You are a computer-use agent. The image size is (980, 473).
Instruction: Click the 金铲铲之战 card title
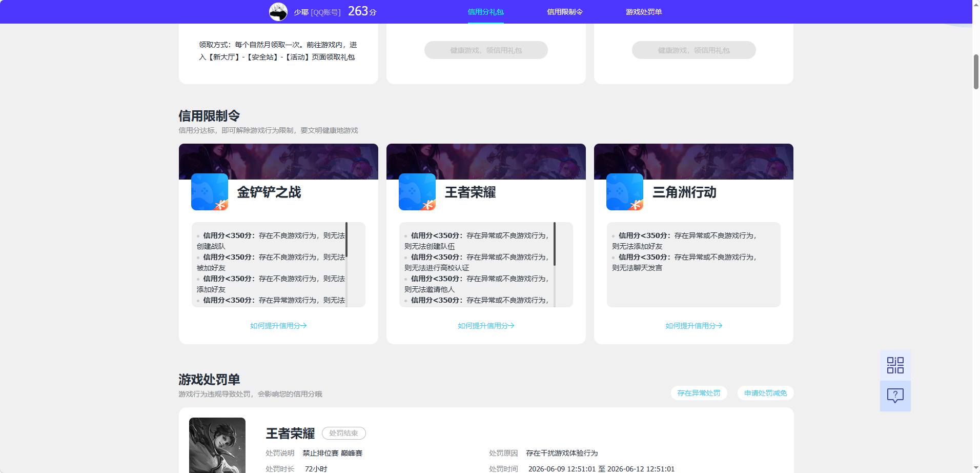coord(269,192)
